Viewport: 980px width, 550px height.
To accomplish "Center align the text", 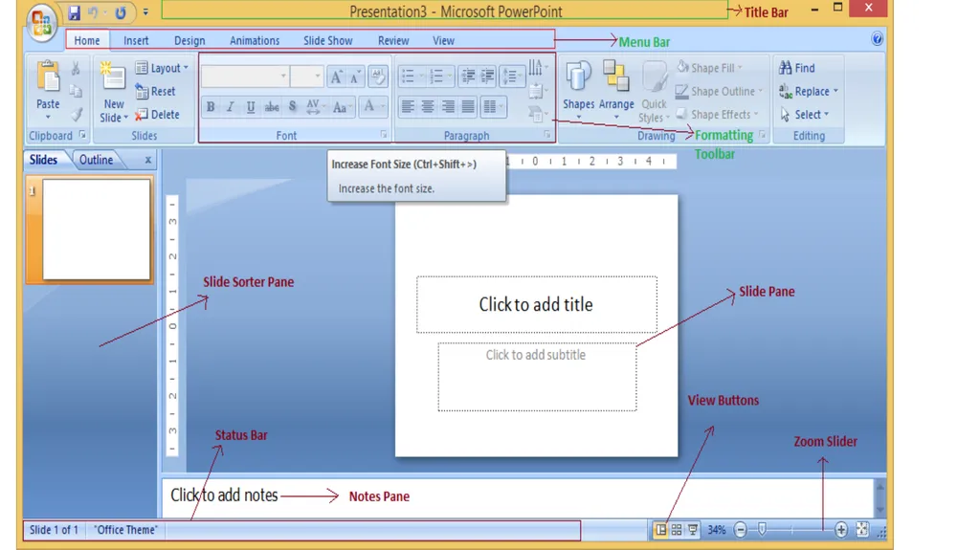I will (x=428, y=107).
